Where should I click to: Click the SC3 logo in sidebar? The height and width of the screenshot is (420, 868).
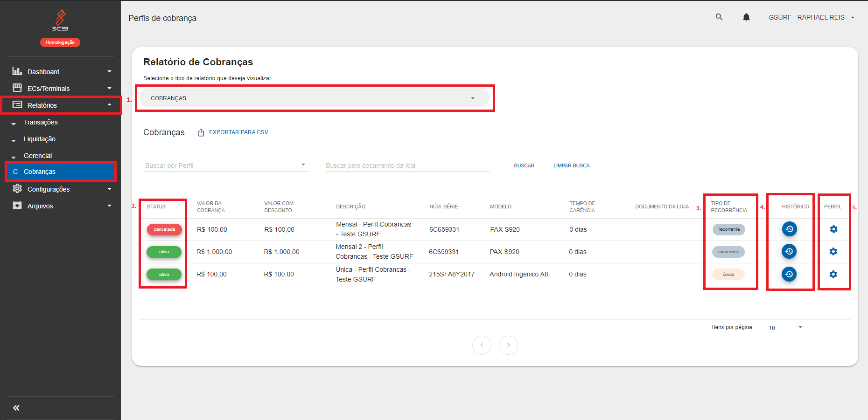[x=60, y=21]
